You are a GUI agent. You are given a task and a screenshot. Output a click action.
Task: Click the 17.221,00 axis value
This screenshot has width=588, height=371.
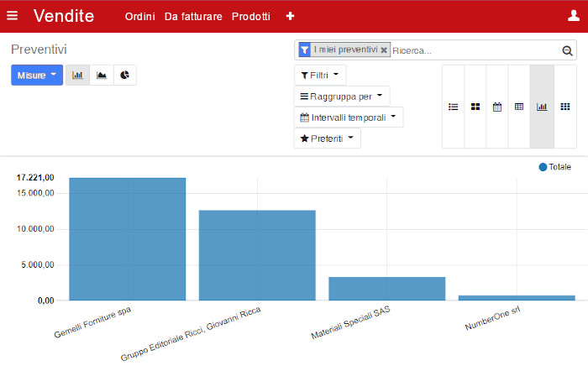pos(35,178)
